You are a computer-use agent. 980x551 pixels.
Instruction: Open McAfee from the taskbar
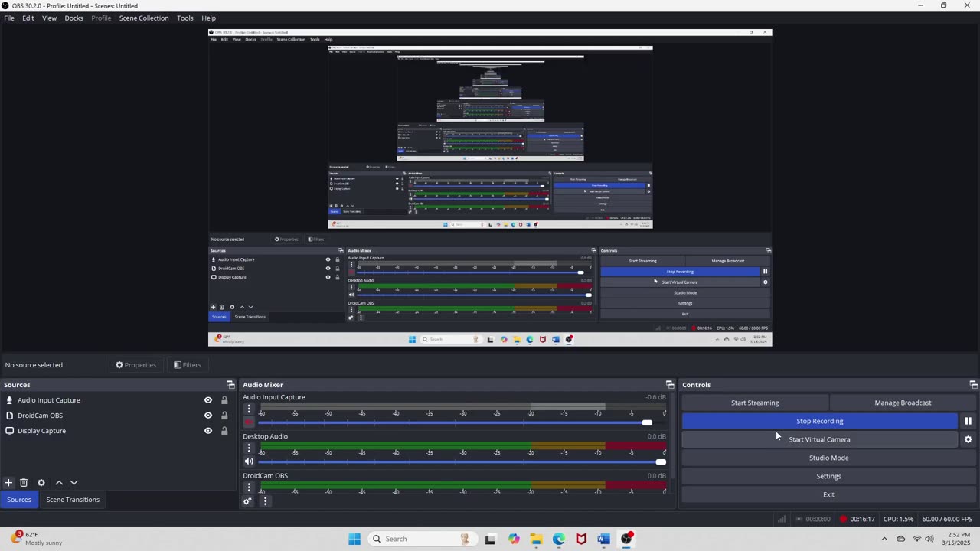tap(581, 539)
